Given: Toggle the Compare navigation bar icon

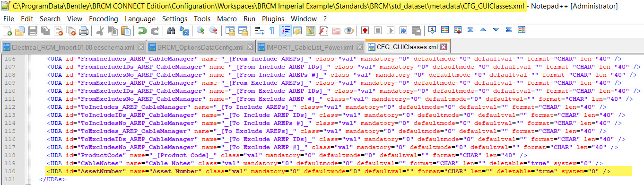Looking at the screenshot, I should coord(522,30).
